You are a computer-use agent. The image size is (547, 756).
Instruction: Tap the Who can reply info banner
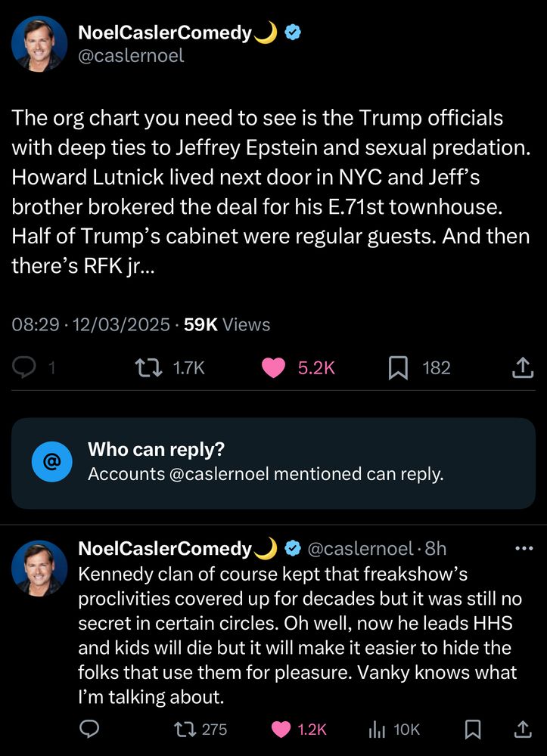(273, 463)
